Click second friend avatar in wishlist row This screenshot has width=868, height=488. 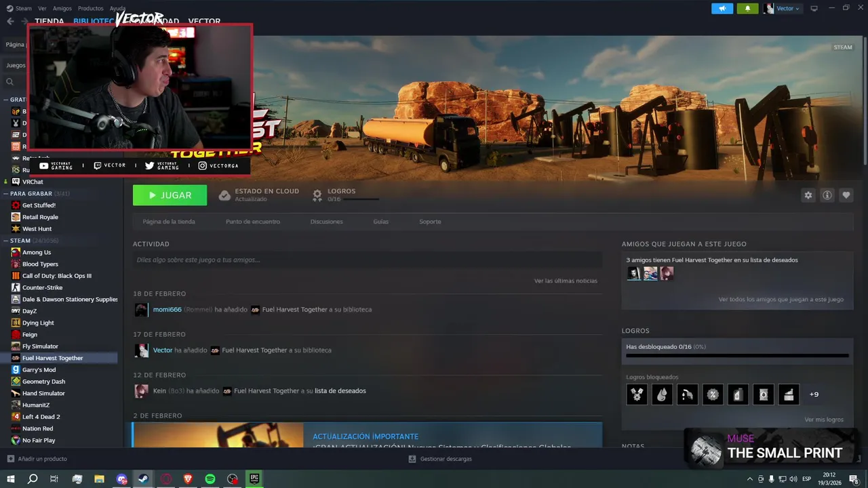click(x=650, y=273)
